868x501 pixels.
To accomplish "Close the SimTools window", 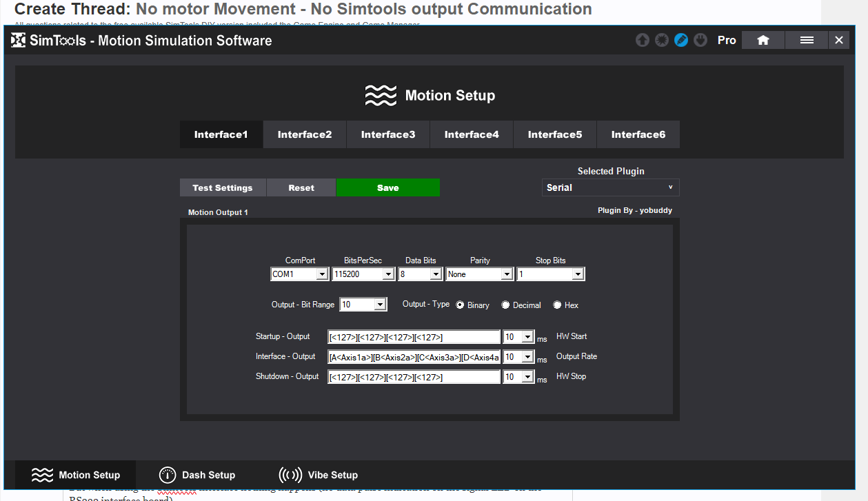I will [839, 40].
